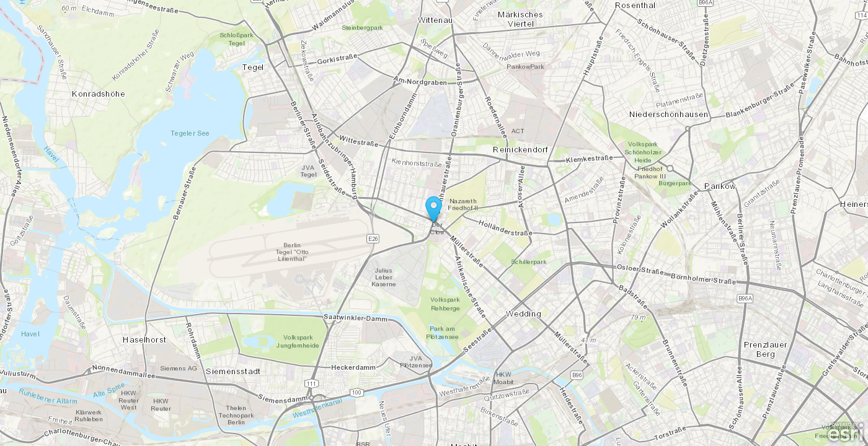
Task: Click the B96A road shield near Bornholmer Straße
Action: click(x=745, y=299)
